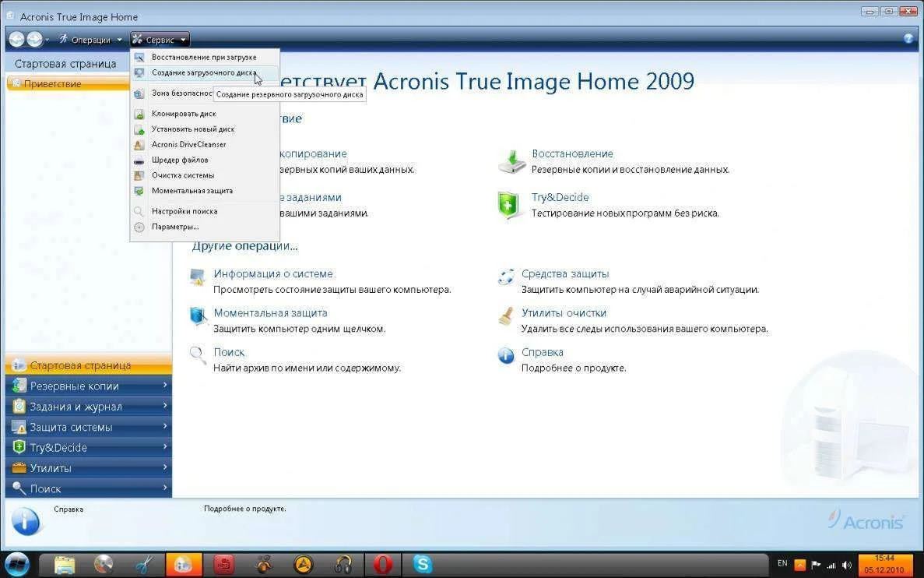Image resolution: width=924 pixels, height=578 pixels.
Task: Choose Шредер файлов menu entry
Action: tap(205, 160)
